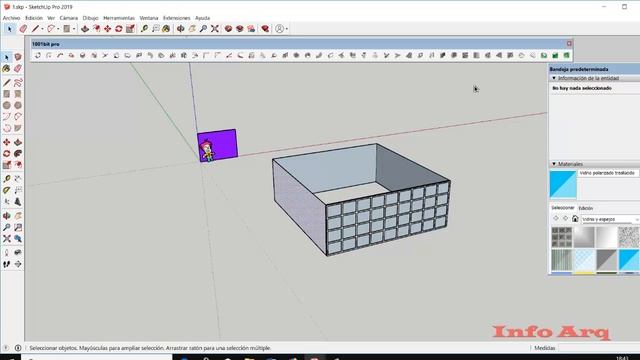Image resolution: width=640 pixels, height=360 pixels.
Task: Select the Arc tool in top toolbar
Action: (x=51, y=29)
